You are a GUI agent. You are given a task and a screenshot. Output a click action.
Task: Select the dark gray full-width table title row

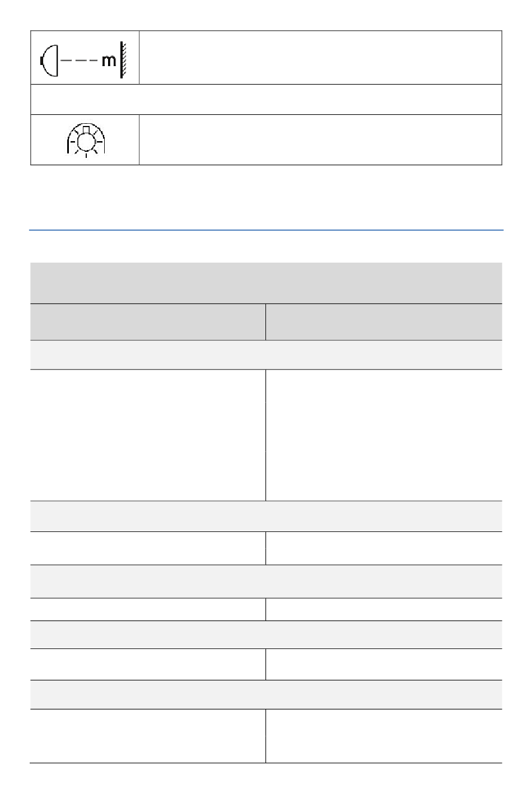266,283
